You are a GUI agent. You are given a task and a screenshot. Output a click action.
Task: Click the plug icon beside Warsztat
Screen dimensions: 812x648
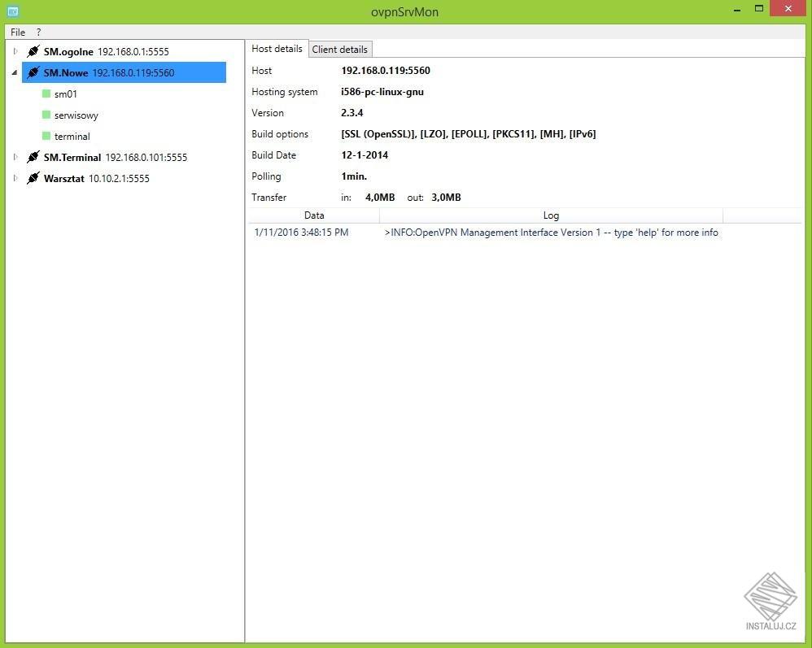[x=33, y=178]
